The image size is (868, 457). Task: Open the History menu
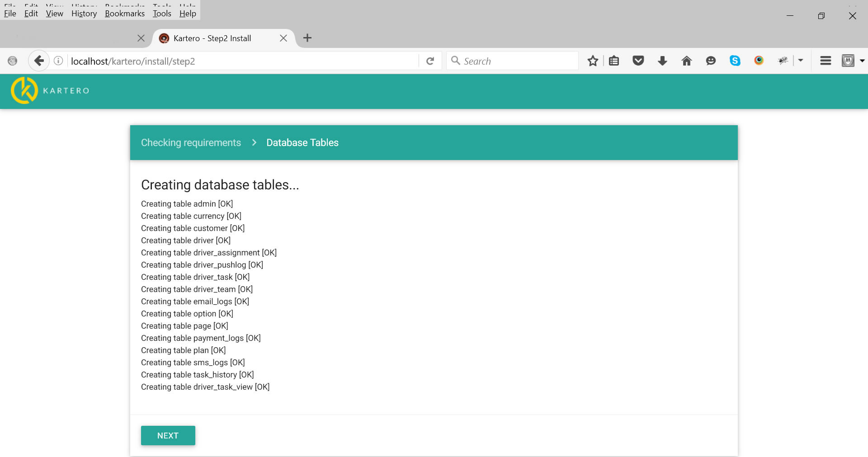click(84, 14)
